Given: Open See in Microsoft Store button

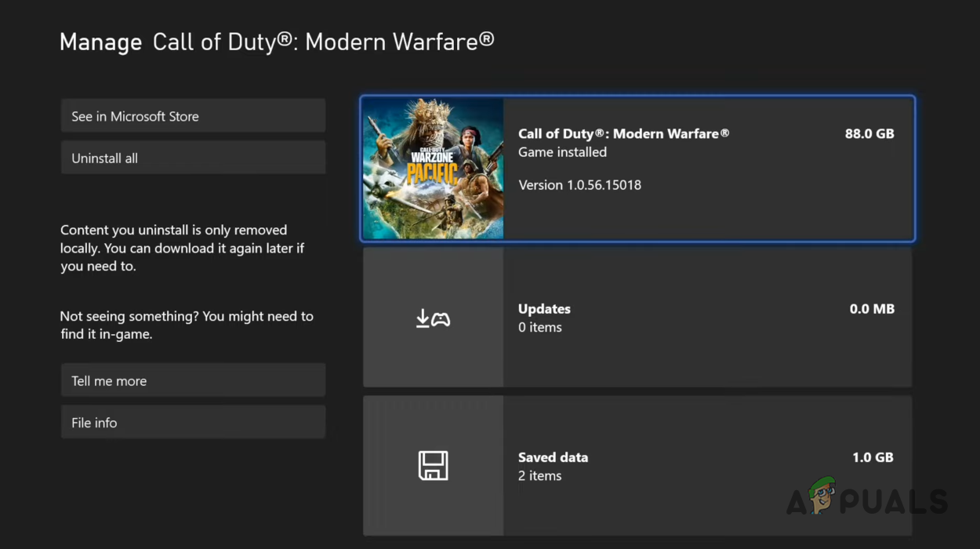Looking at the screenshot, I should click(x=193, y=116).
